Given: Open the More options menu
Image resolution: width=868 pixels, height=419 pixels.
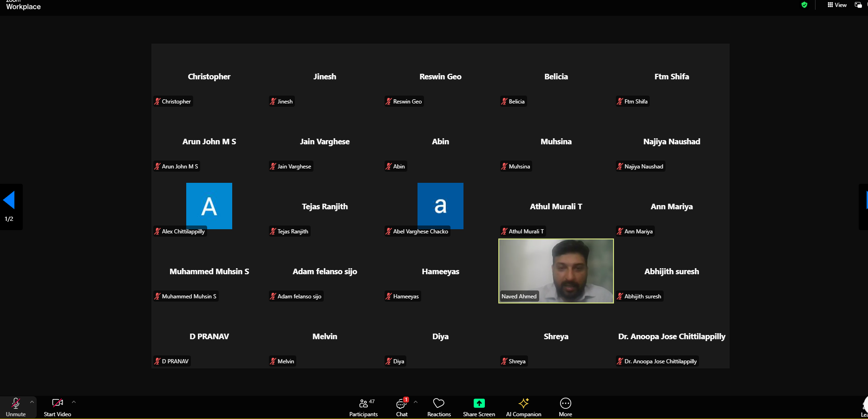Looking at the screenshot, I should (565, 407).
